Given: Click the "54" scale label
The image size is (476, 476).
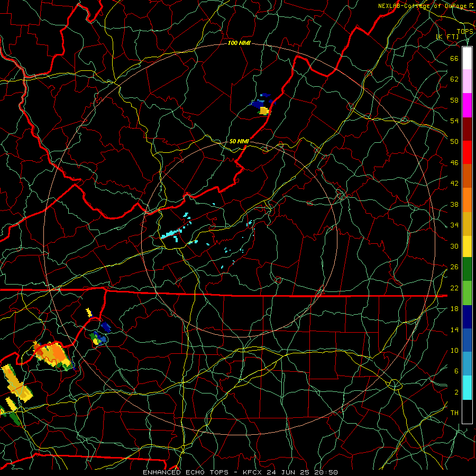Looking at the screenshot, I should 454,121.
